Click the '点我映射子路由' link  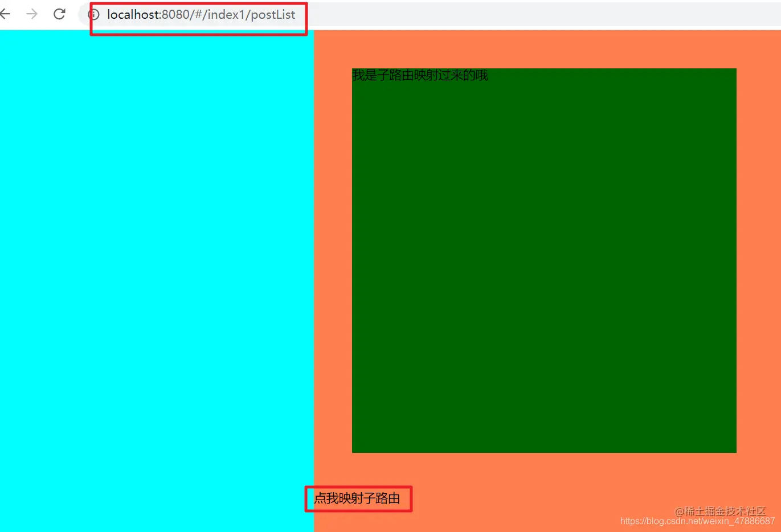pyautogui.click(x=357, y=498)
